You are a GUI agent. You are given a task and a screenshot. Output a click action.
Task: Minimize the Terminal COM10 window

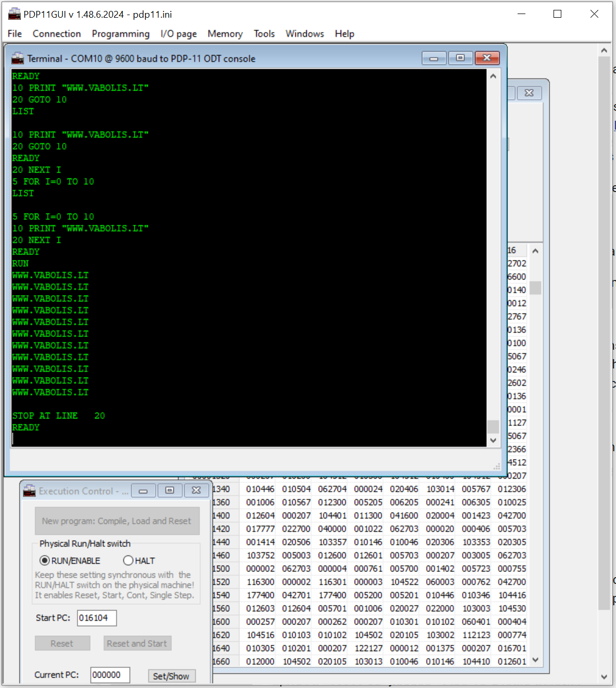tap(434, 58)
